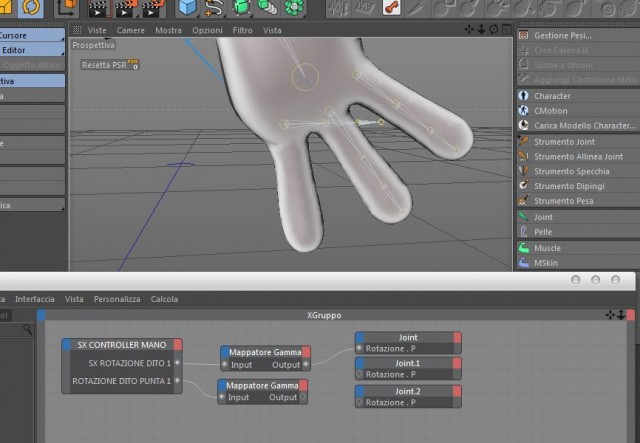Click the Cursore option in left panel
Viewport: 640px width, 443px height.
click(x=32, y=36)
